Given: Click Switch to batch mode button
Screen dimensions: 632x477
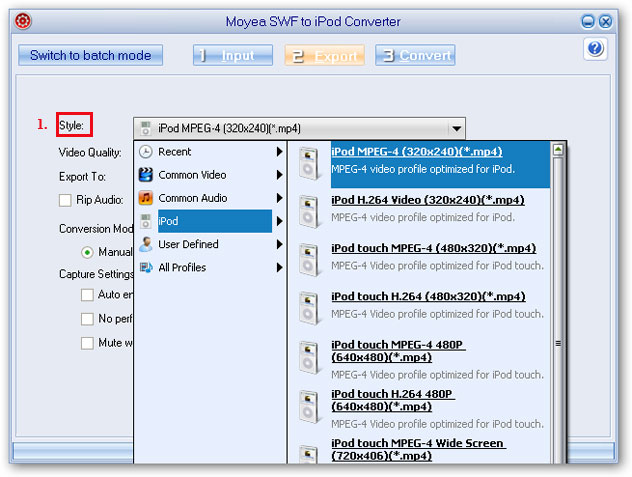Looking at the screenshot, I should (x=91, y=55).
